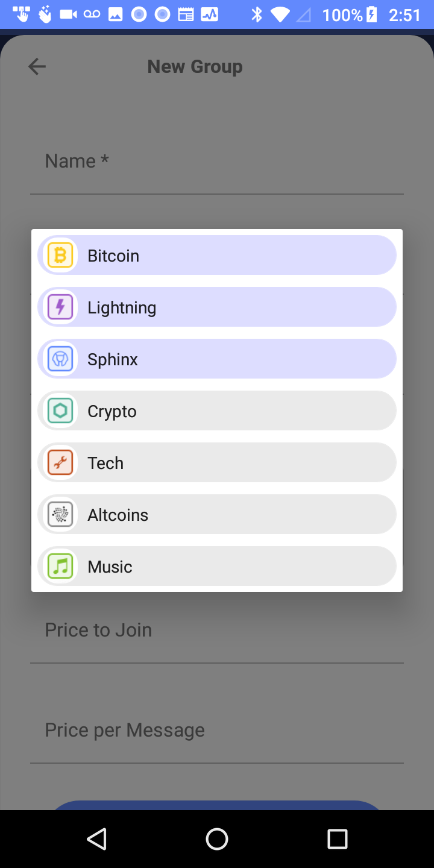Viewport: 434px width, 868px height.
Task: Tap the Tech wrench icon
Action: 60,463
